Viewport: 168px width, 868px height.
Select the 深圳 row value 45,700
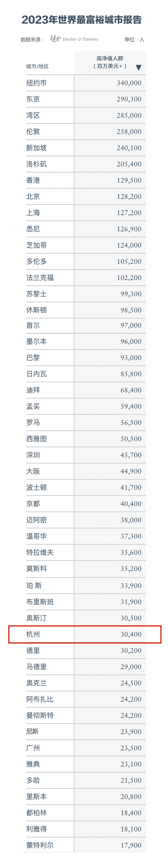(x=131, y=455)
